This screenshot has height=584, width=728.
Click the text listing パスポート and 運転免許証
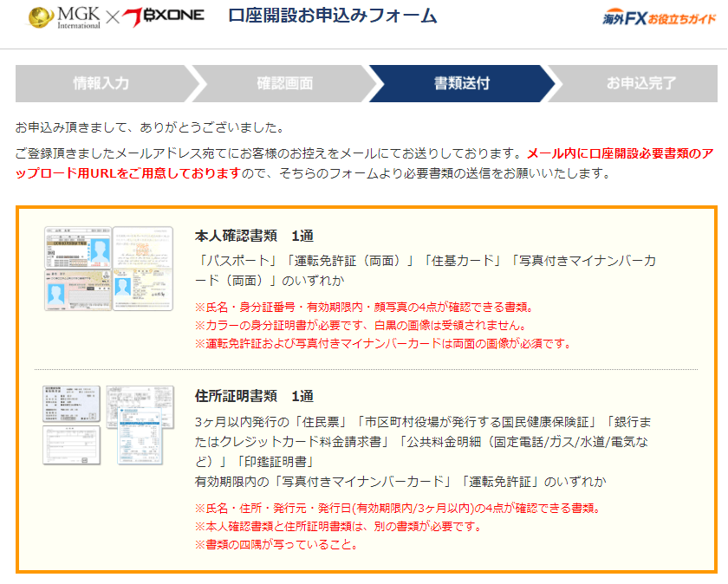tap(426, 270)
